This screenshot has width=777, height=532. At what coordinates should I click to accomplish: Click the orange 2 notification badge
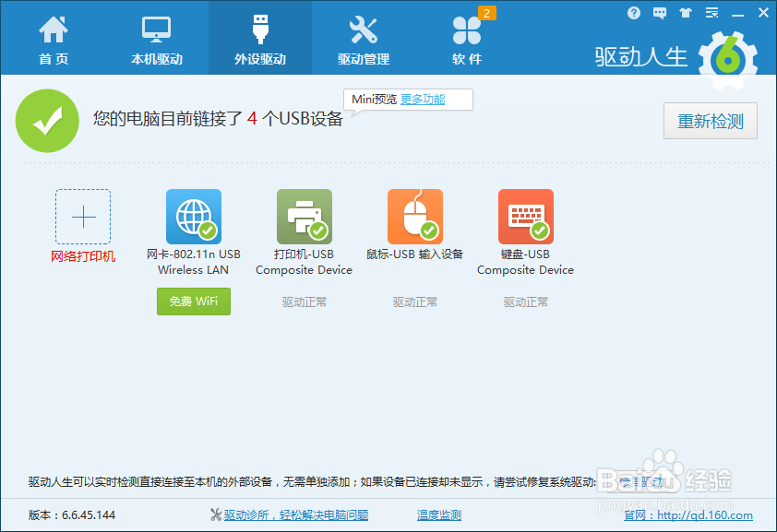pos(486,13)
